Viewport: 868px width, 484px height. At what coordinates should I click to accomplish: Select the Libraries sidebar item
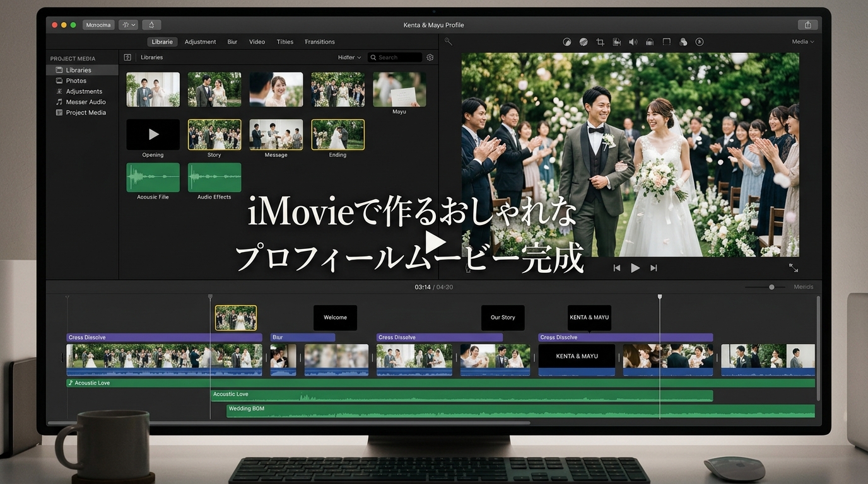point(82,70)
